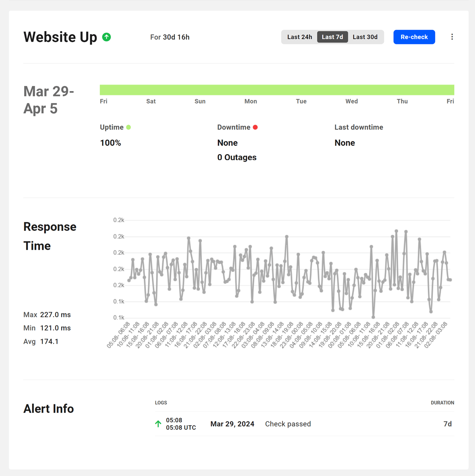Click the Max 227.0 ms statistic
The width and height of the screenshot is (475, 476).
click(x=47, y=314)
